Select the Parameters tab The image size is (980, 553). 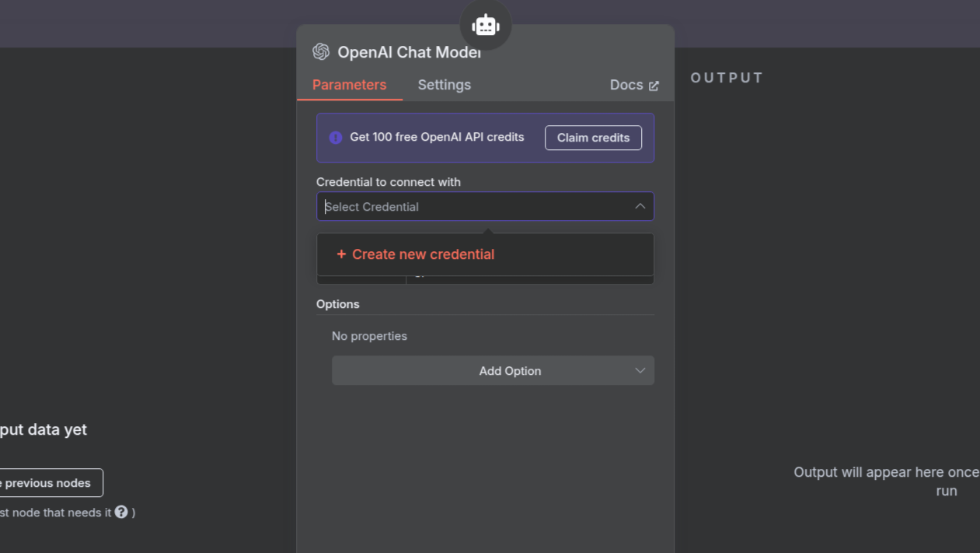tap(349, 85)
